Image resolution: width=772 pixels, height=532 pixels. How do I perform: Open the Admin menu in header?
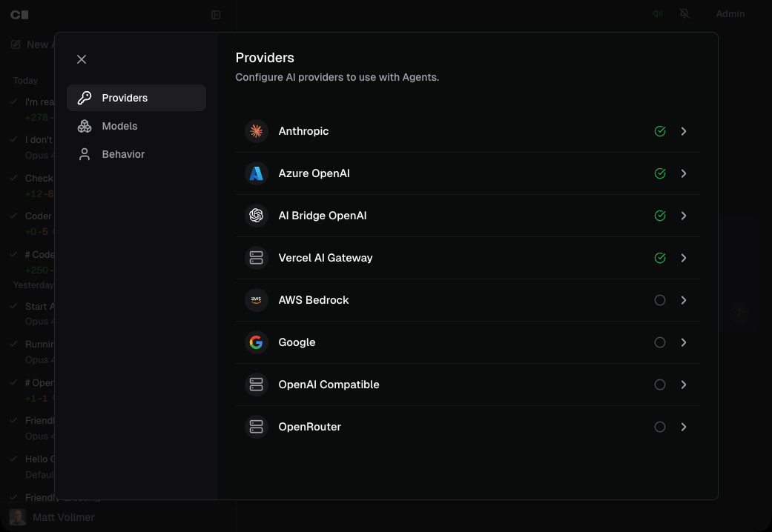point(730,14)
